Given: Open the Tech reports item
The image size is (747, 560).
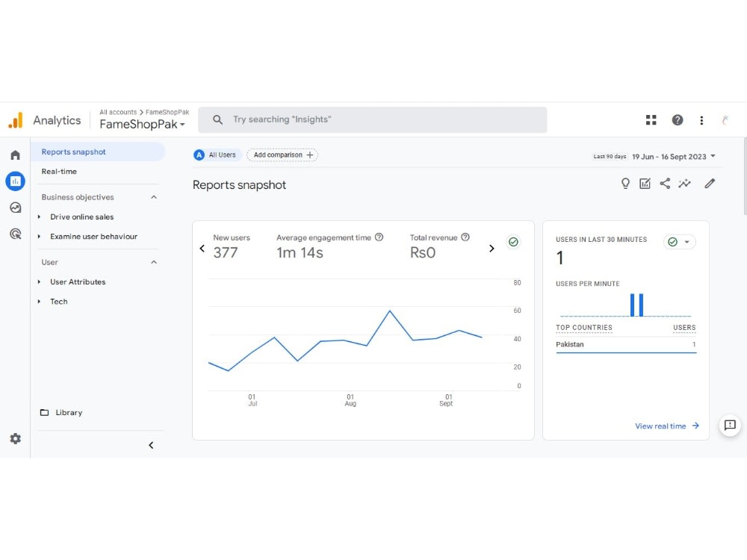Looking at the screenshot, I should click(x=59, y=302).
